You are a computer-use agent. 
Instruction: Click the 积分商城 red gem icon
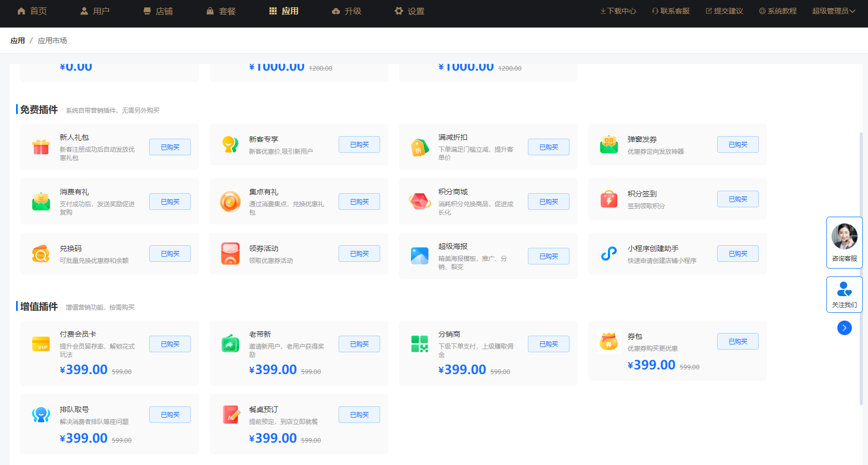[x=420, y=202]
